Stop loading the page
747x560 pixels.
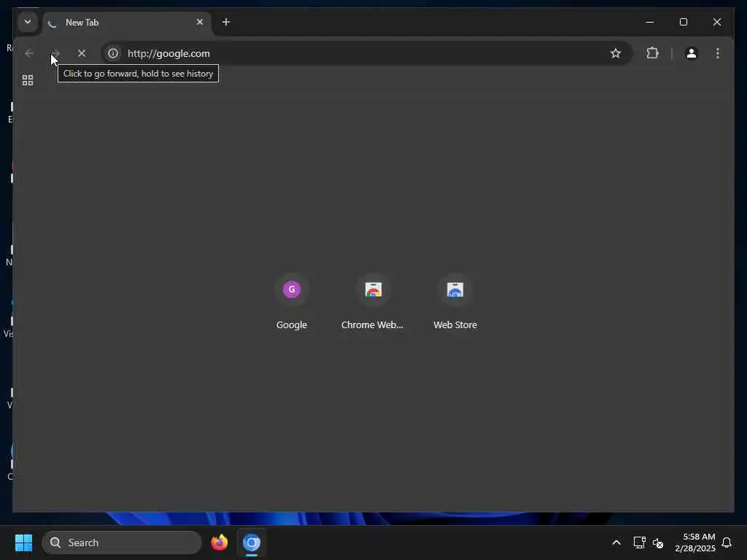pos(82,53)
